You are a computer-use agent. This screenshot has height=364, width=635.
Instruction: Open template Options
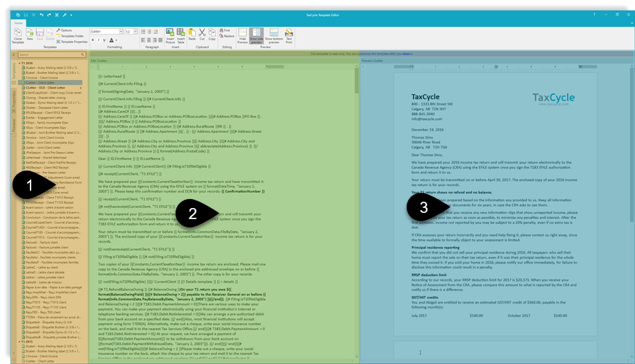[64, 31]
